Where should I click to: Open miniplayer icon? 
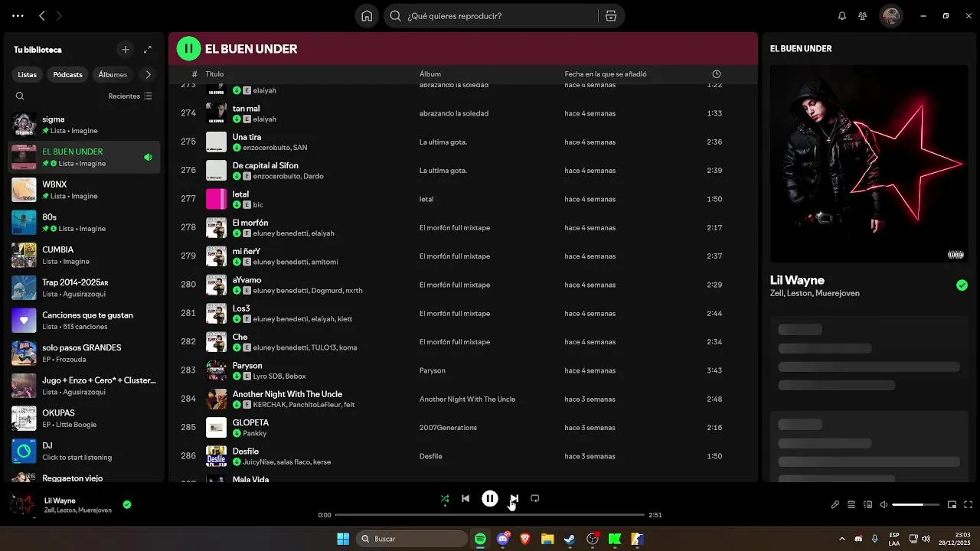tap(952, 505)
